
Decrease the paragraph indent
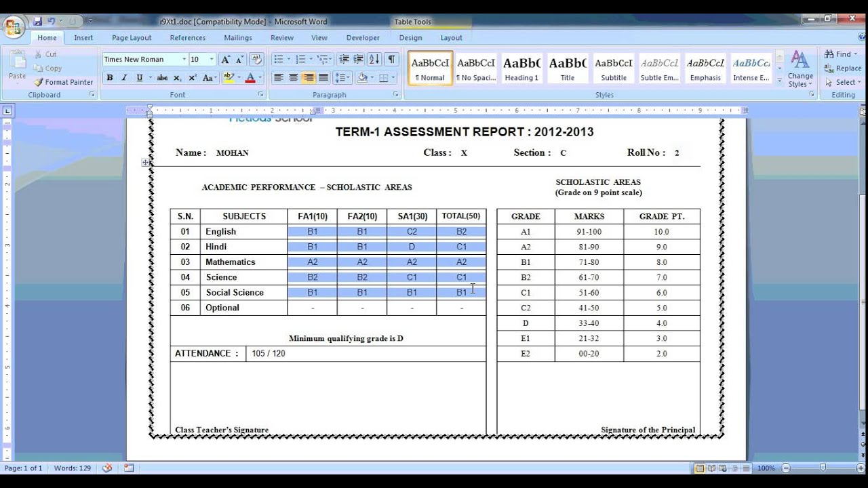[x=344, y=60]
